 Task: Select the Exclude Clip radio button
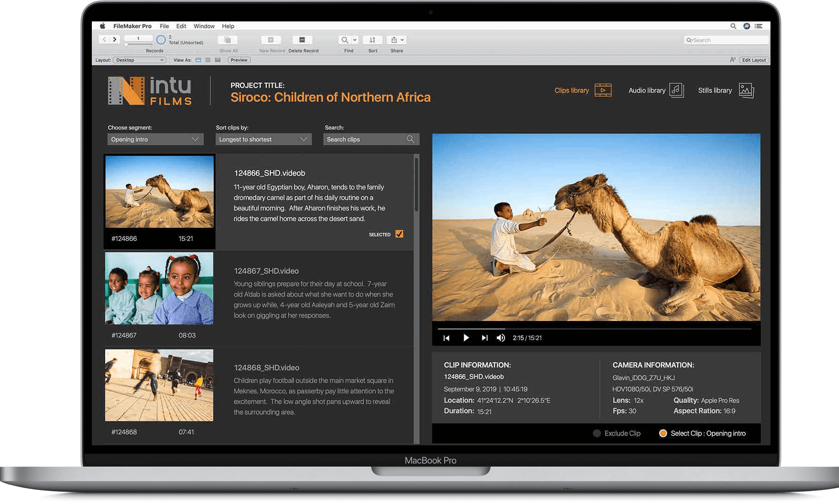597,433
